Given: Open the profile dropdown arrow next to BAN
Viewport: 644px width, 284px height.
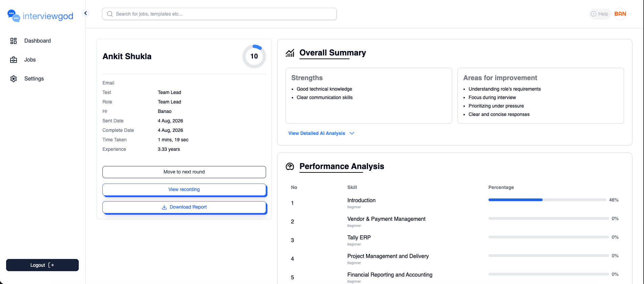Looking at the screenshot, I should pyautogui.click(x=630, y=14).
